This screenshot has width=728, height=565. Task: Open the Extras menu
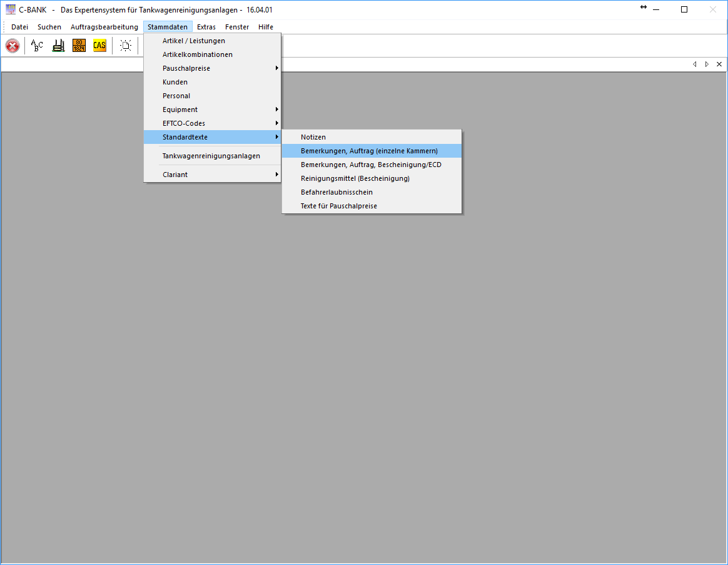pyautogui.click(x=206, y=27)
